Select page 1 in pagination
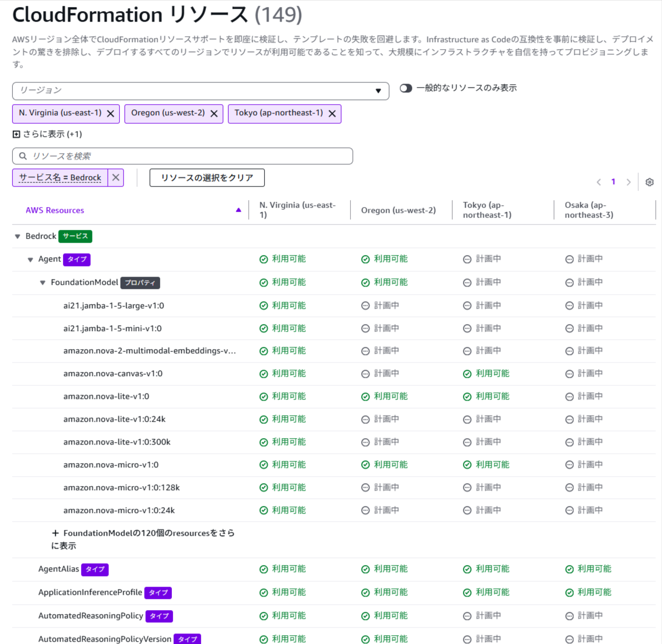Viewport: 662px width, 644px height. tap(613, 181)
